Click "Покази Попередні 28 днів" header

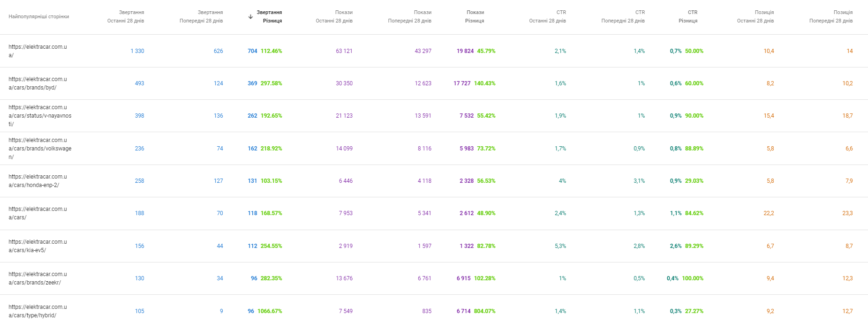tap(409, 16)
